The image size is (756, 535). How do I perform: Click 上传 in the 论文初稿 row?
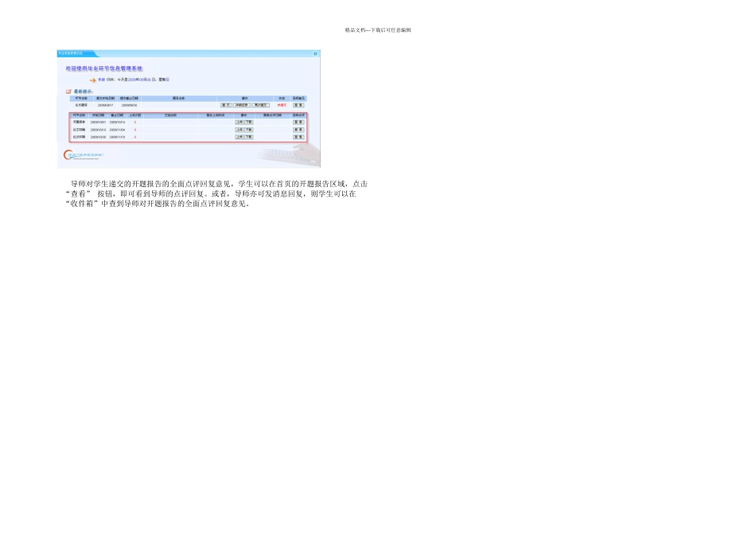click(x=240, y=130)
